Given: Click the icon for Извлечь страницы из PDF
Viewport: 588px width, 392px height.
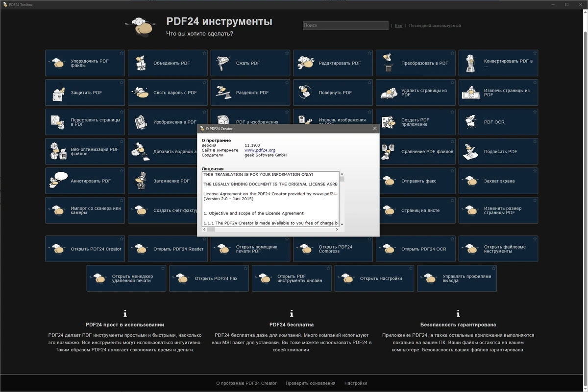Looking at the screenshot, I should point(471,92).
